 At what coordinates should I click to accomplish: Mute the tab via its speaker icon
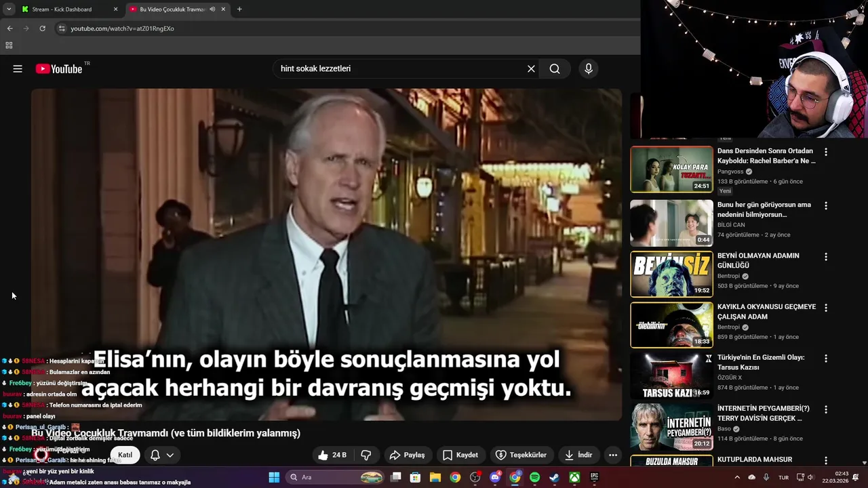click(x=212, y=9)
